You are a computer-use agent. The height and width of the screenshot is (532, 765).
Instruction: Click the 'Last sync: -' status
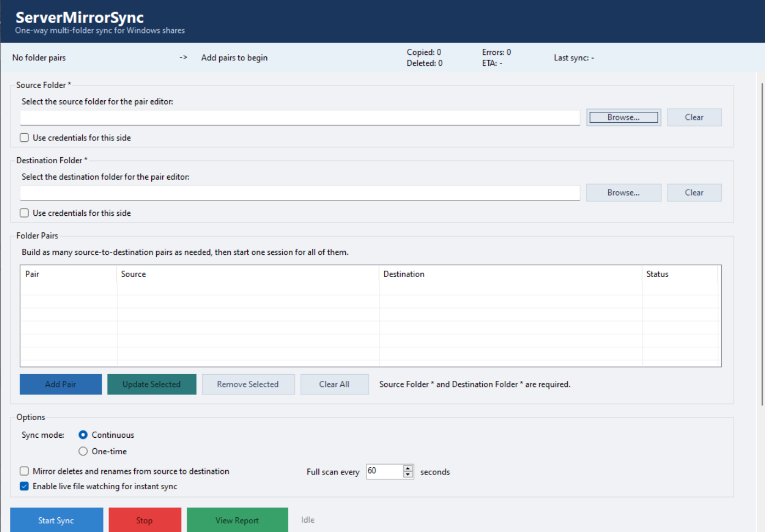(574, 58)
